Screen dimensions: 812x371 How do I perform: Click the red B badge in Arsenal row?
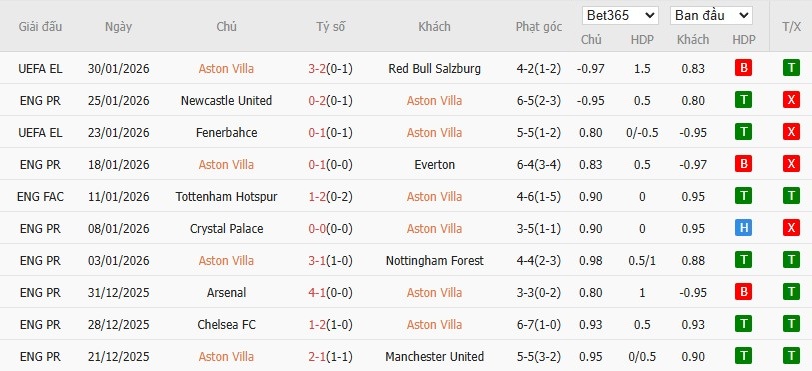[x=743, y=292]
